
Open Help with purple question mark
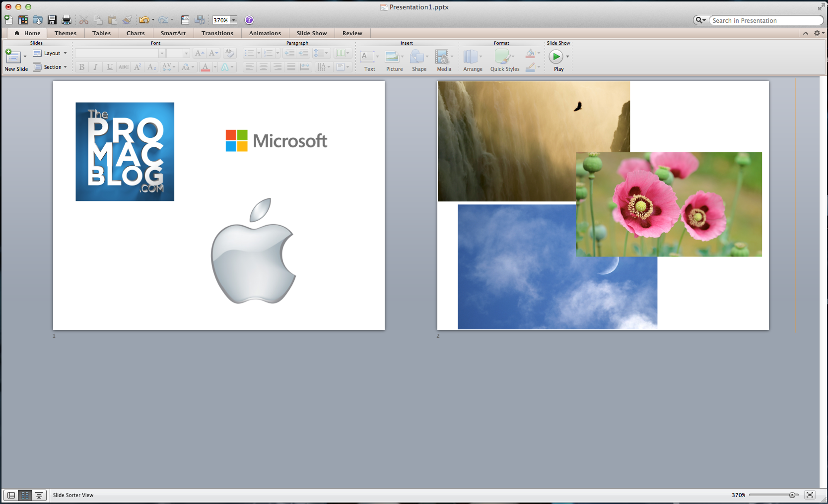pos(249,20)
